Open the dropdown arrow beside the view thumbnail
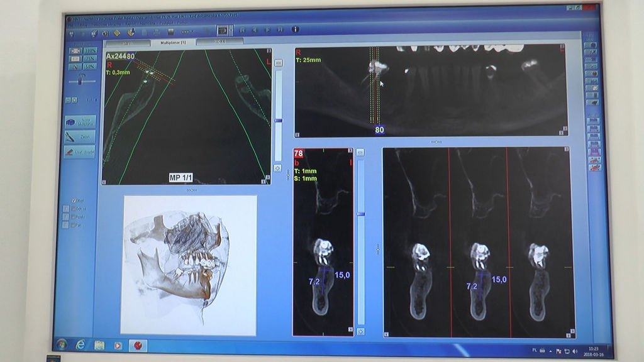Screen dimensions: 644x362 coord(231,31)
